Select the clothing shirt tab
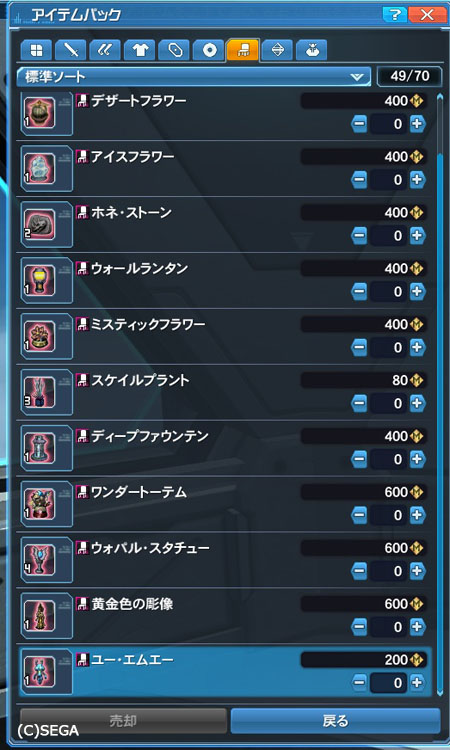Image resolution: width=450 pixels, height=750 pixels. click(140, 50)
